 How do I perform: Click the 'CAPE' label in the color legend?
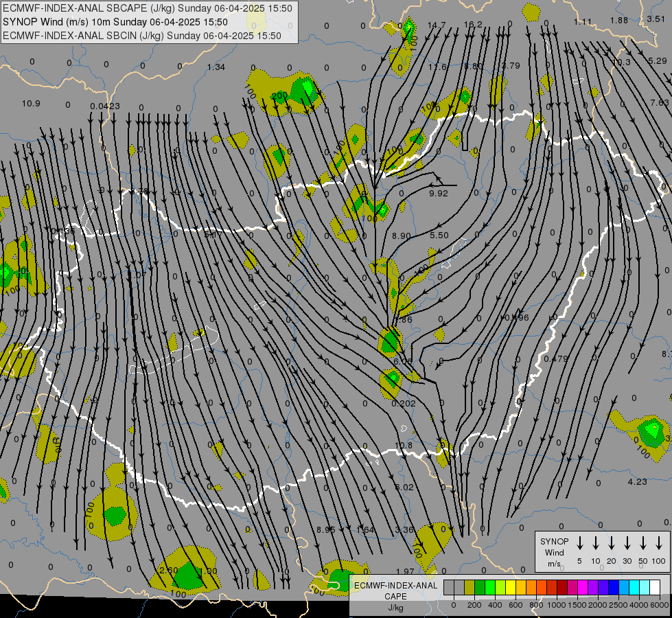pos(395,597)
